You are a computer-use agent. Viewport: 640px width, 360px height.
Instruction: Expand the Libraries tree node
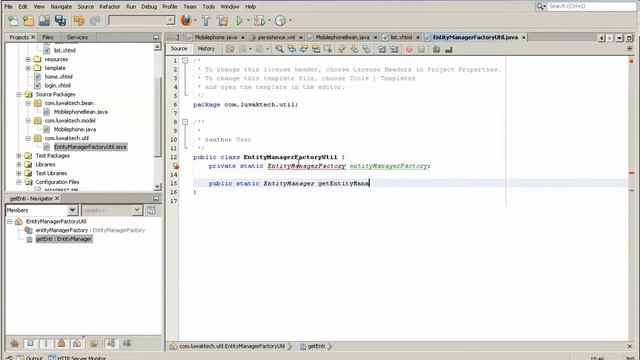(x=19, y=164)
